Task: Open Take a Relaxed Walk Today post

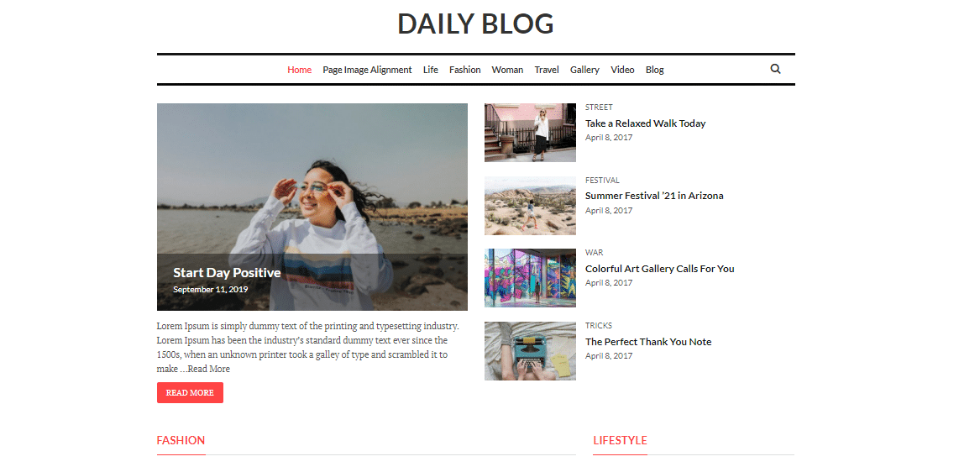Action: pyautogui.click(x=646, y=123)
